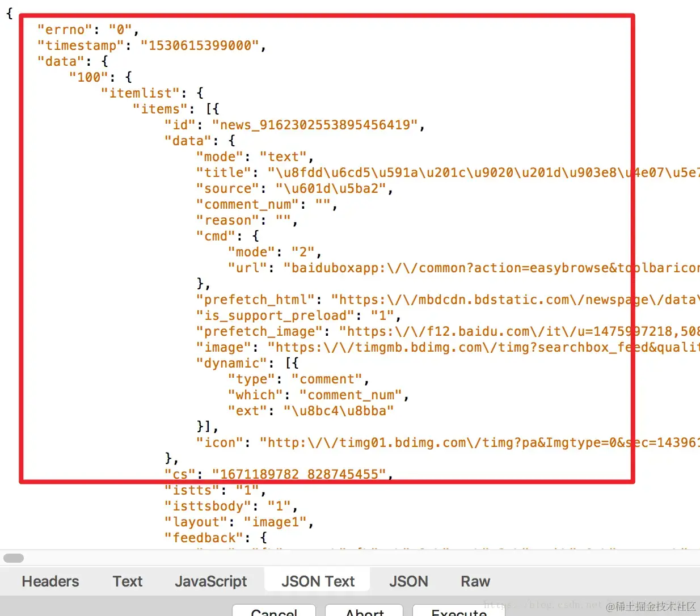
Task: Click the "prefetch_image" key
Action: coord(259,331)
